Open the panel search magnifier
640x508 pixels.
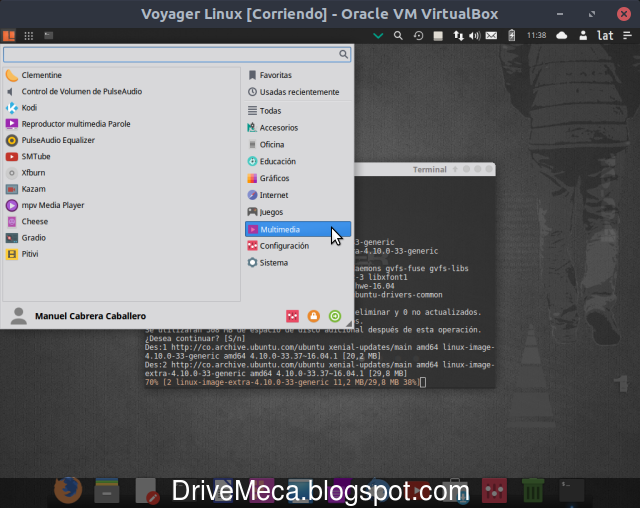398,36
